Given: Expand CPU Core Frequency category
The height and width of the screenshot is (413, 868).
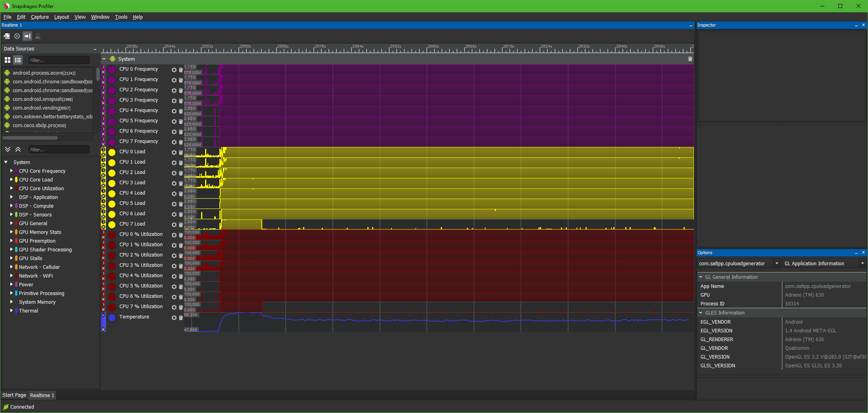Looking at the screenshot, I should coord(12,171).
